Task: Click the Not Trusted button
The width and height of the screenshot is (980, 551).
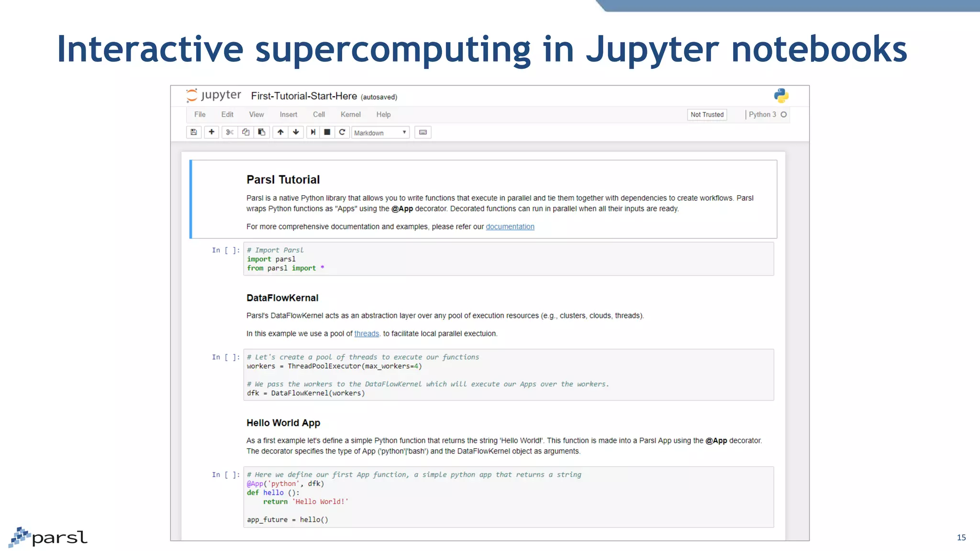Action: click(707, 115)
